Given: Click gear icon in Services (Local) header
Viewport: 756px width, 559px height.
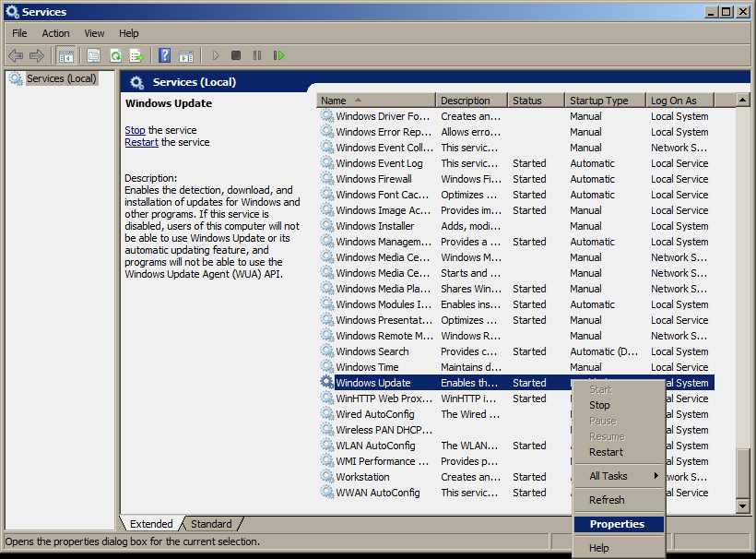Looking at the screenshot, I should [x=137, y=82].
